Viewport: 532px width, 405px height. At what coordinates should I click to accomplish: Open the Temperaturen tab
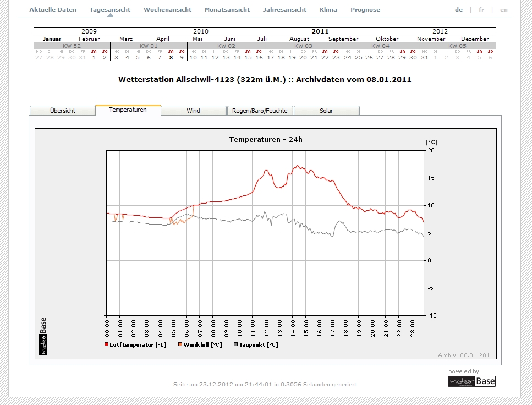tap(128, 110)
